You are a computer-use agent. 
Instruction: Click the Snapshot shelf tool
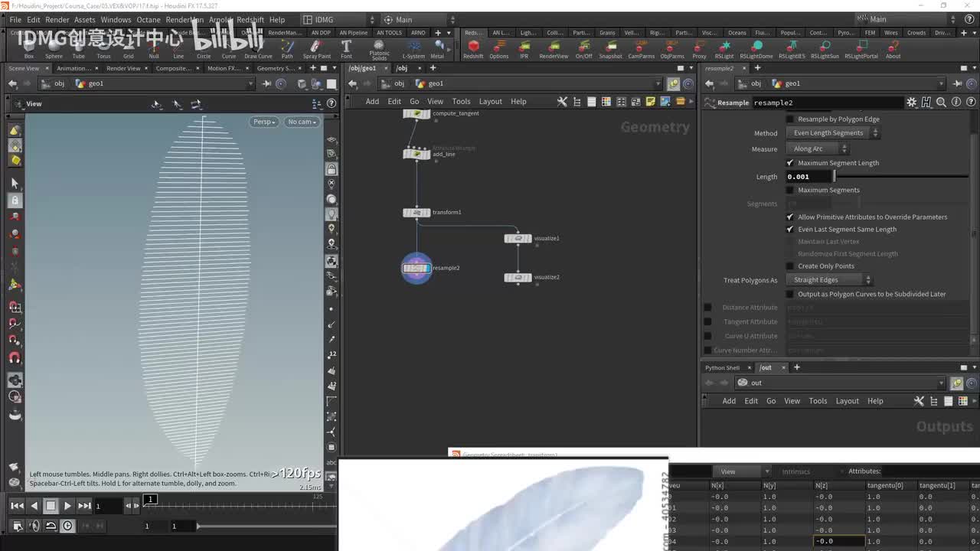[610, 50]
